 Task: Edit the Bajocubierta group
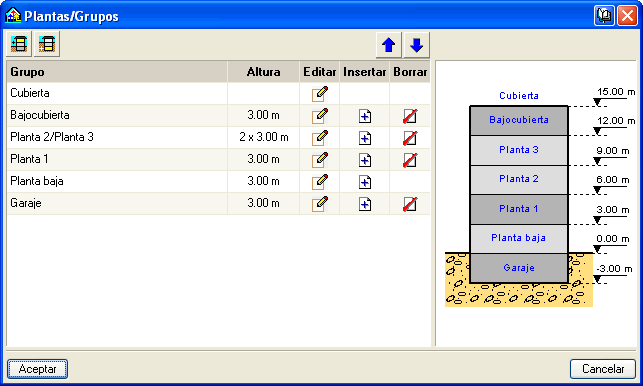(x=320, y=116)
